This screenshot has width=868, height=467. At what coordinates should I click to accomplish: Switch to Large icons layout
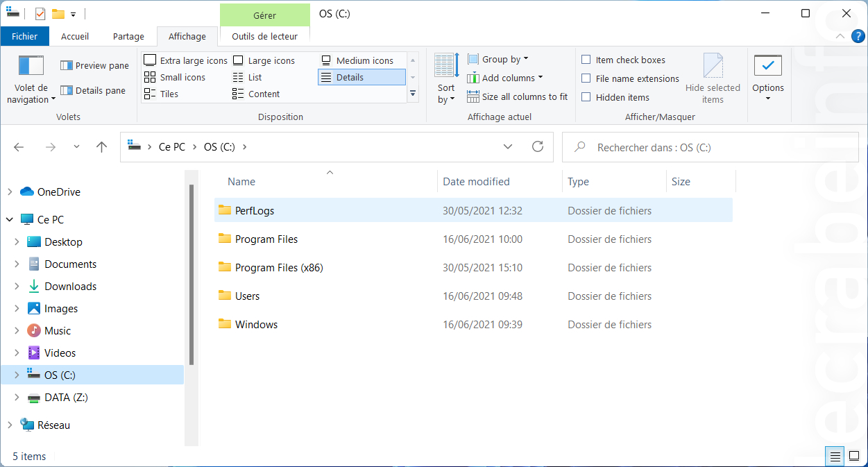click(x=264, y=60)
